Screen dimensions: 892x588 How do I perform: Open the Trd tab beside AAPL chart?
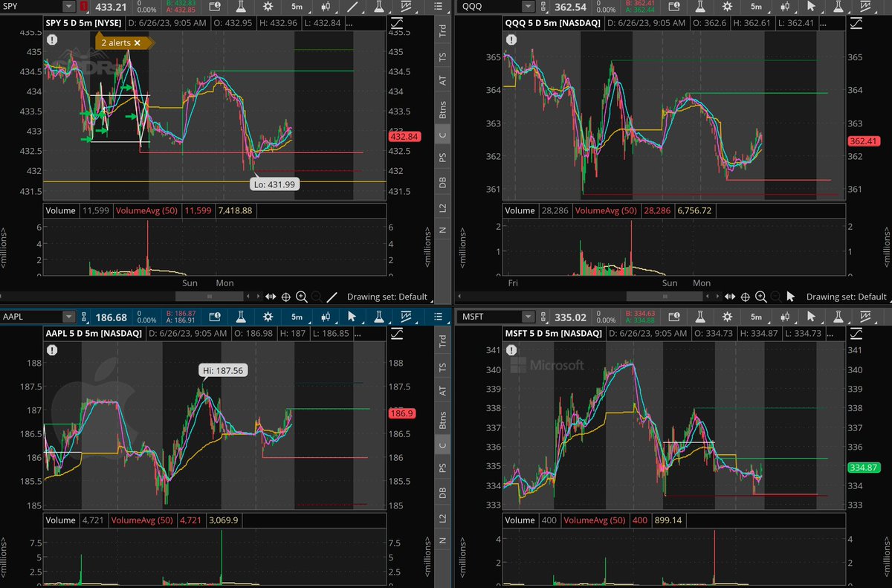coord(443,341)
